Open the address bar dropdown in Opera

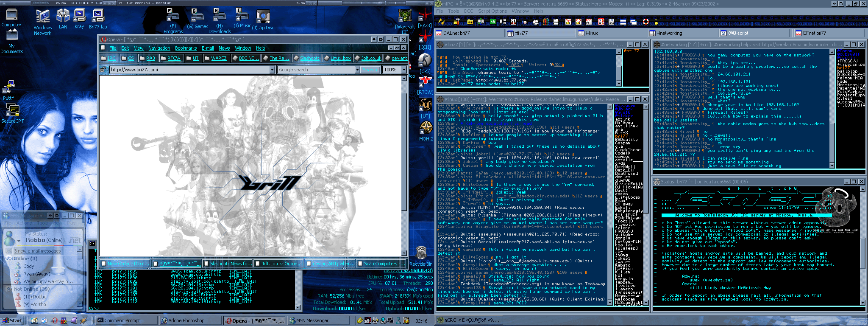click(x=272, y=70)
